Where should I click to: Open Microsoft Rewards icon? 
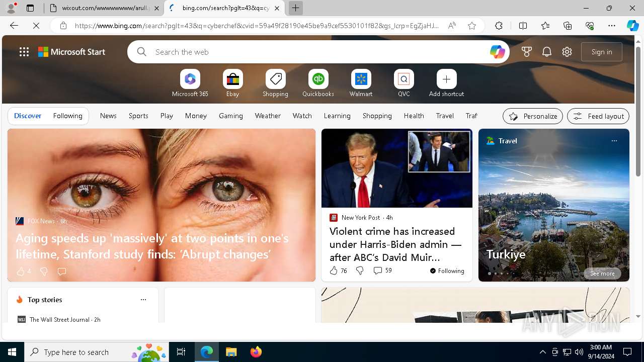[x=527, y=52]
